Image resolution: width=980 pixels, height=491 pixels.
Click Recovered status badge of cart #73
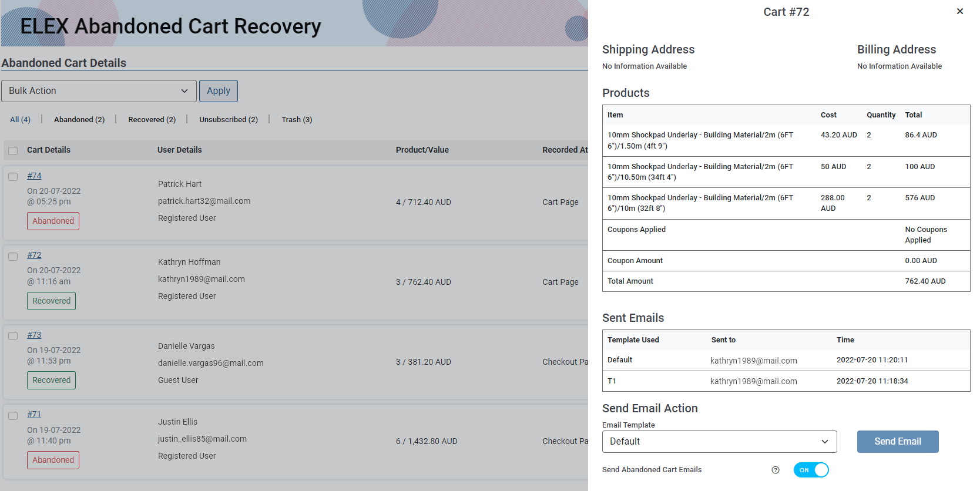click(51, 380)
